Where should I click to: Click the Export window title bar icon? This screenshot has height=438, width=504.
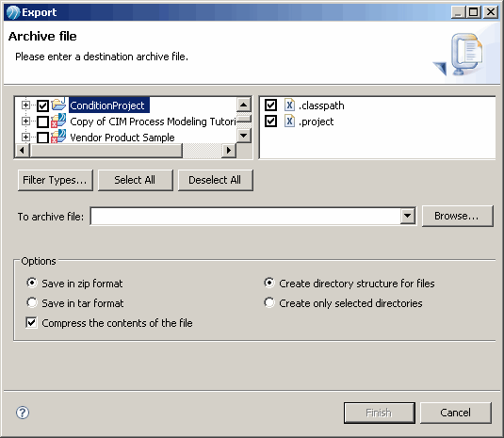pyautogui.click(x=13, y=12)
